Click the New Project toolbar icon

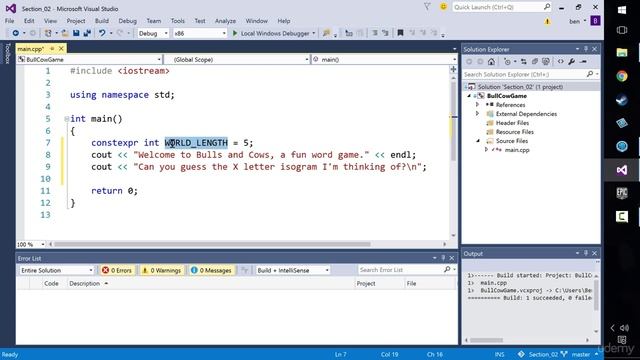coord(48,33)
